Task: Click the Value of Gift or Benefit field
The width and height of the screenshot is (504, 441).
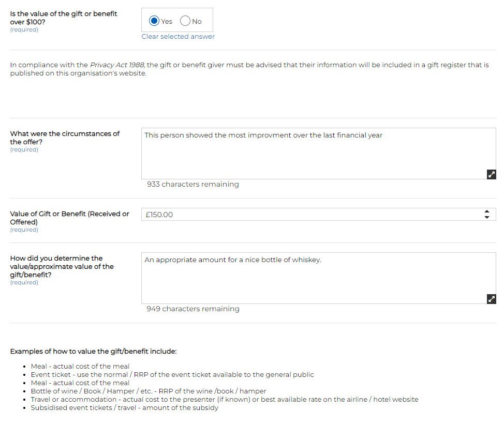Action: tap(310, 215)
